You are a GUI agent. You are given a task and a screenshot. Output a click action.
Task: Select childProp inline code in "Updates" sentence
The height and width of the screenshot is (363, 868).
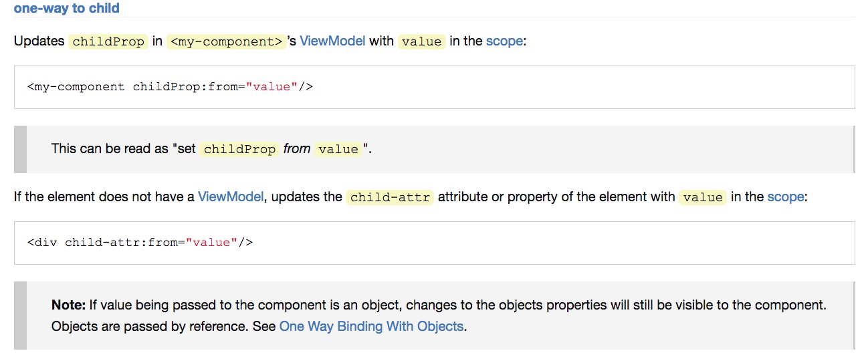(108, 41)
